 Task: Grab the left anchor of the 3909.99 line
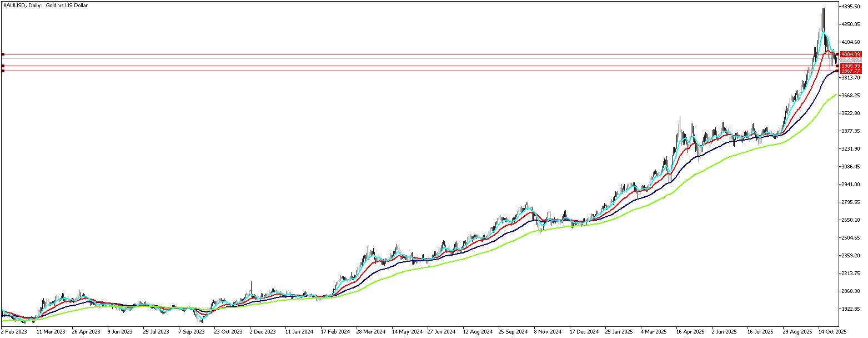coord(3,66)
